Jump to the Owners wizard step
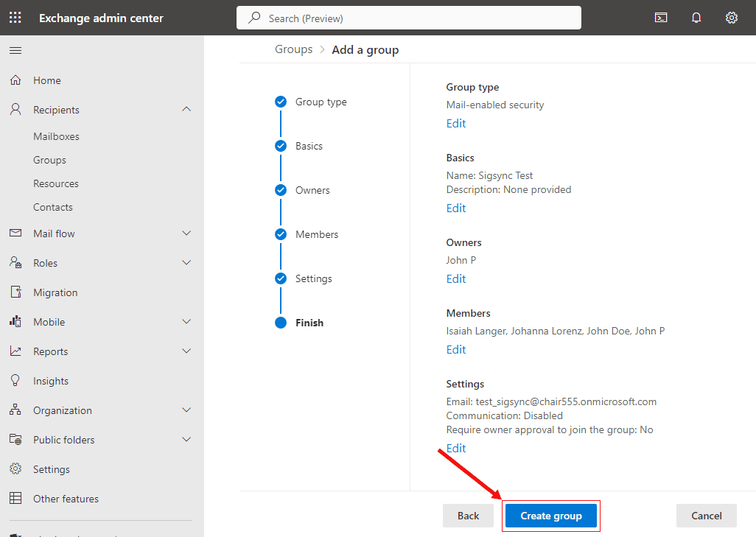 pos(312,190)
